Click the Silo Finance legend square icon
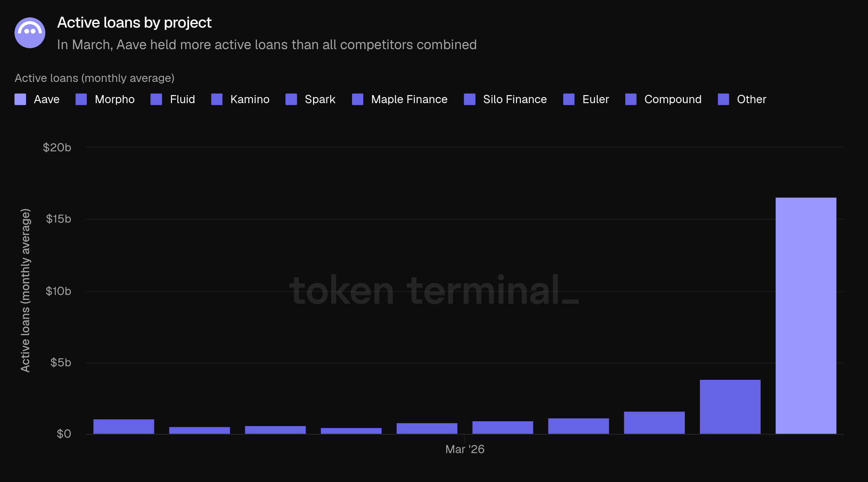The height and width of the screenshot is (482, 868). click(x=470, y=99)
